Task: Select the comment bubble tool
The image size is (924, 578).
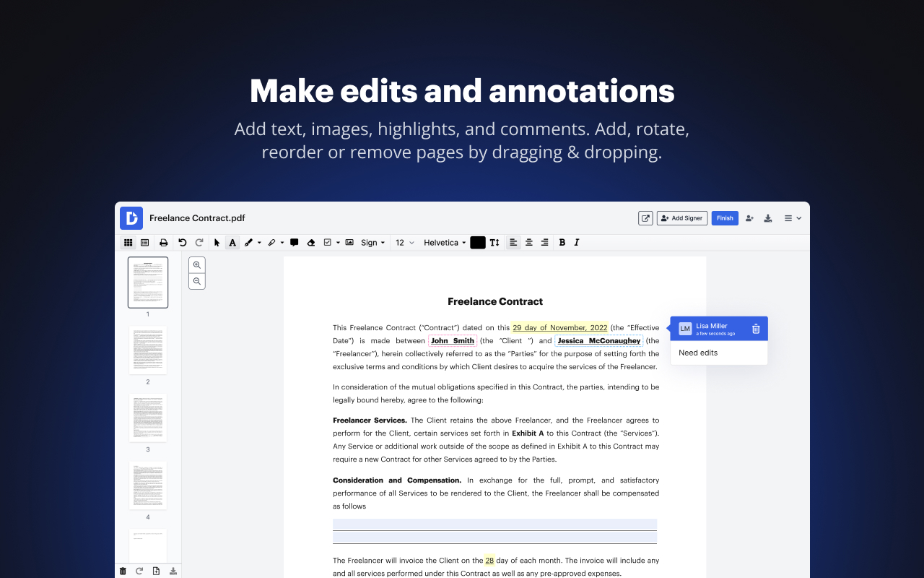Action: 295,243
